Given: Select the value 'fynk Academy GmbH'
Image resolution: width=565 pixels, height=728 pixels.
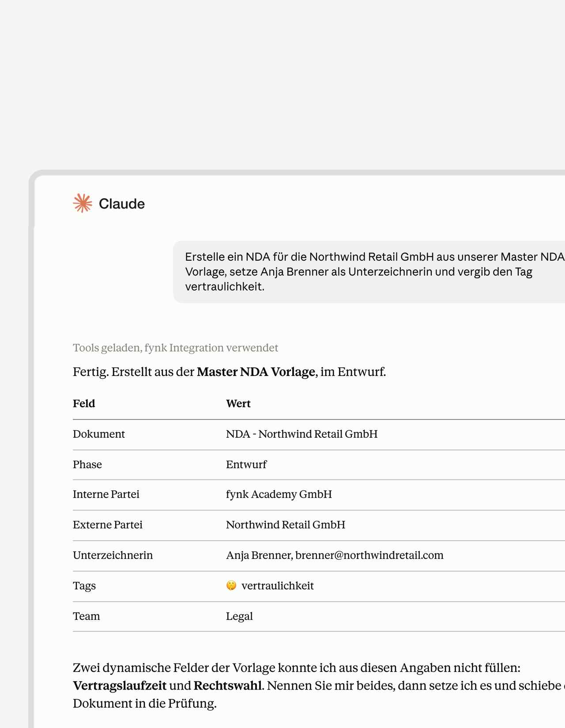Looking at the screenshot, I should (279, 494).
